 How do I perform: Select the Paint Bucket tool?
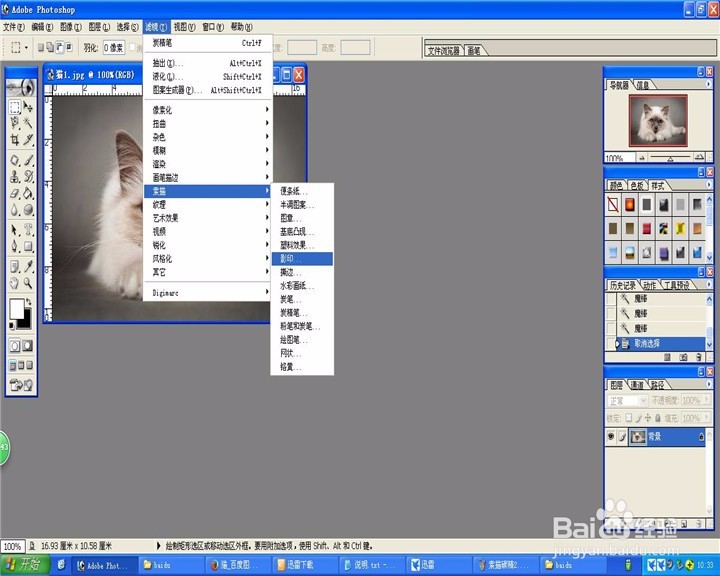[28, 193]
